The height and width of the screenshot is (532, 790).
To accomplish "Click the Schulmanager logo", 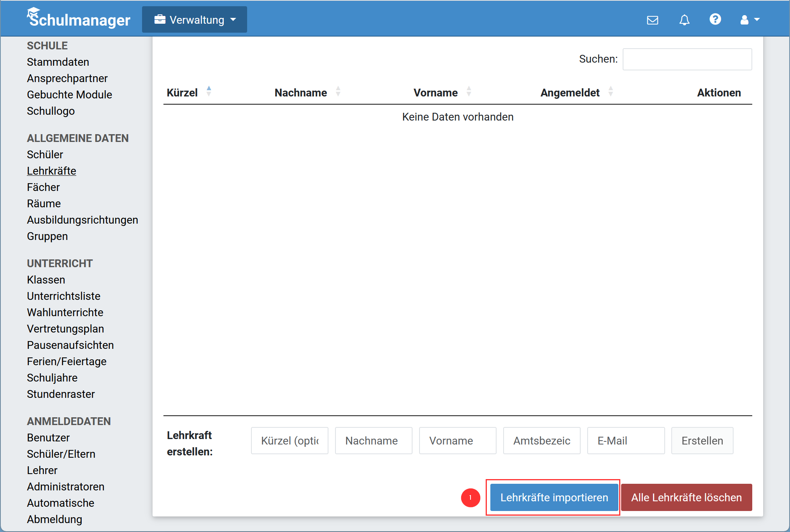I will click(x=79, y=18).
